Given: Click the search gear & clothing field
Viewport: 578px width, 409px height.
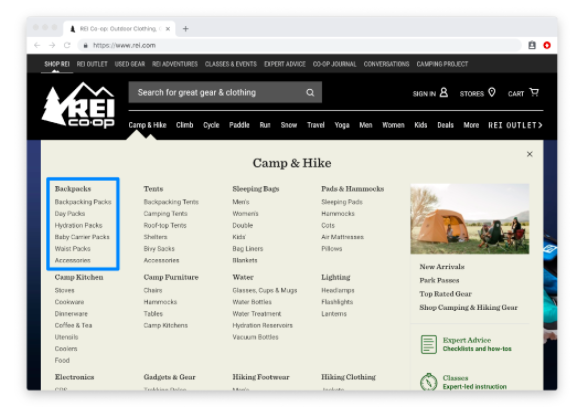Looking at the screenshot, I should click(x=225, y=92).
